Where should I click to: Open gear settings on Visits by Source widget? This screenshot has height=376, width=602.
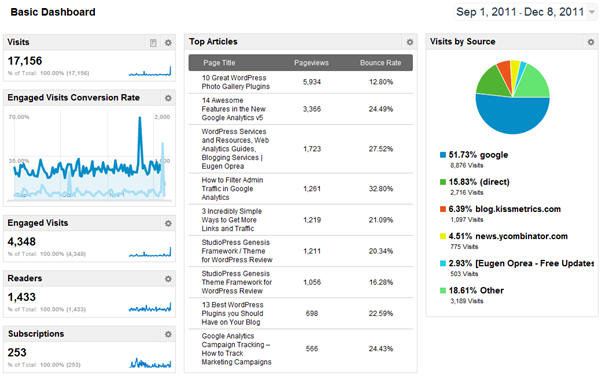[590, 42]
